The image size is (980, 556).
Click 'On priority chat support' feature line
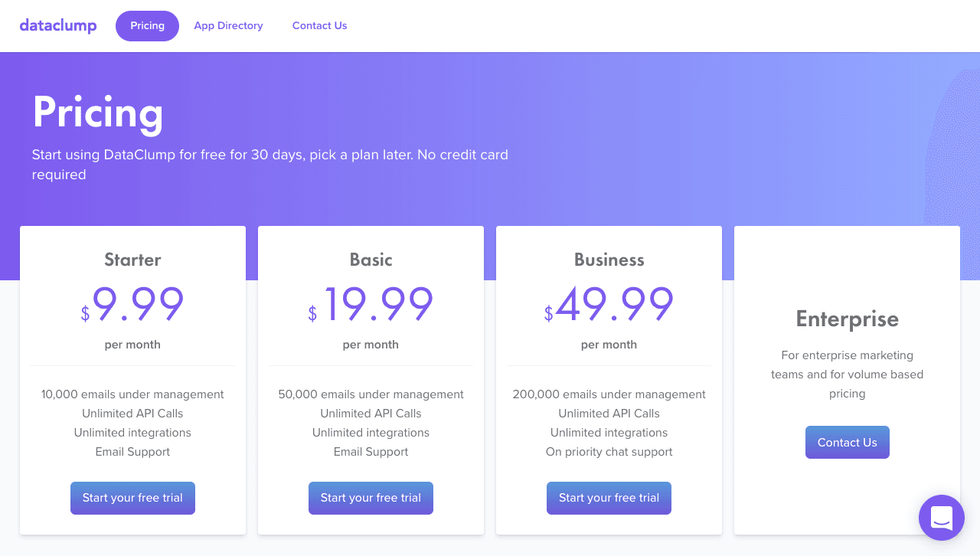(609, 452)
